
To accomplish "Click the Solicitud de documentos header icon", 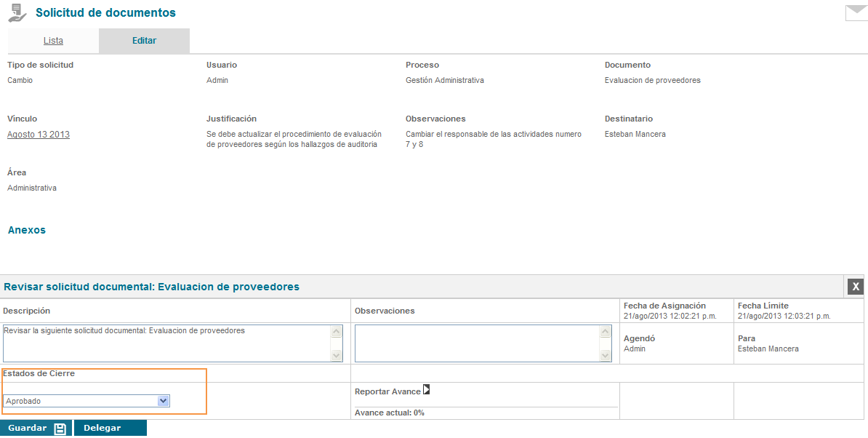I will tap(17, 13).
